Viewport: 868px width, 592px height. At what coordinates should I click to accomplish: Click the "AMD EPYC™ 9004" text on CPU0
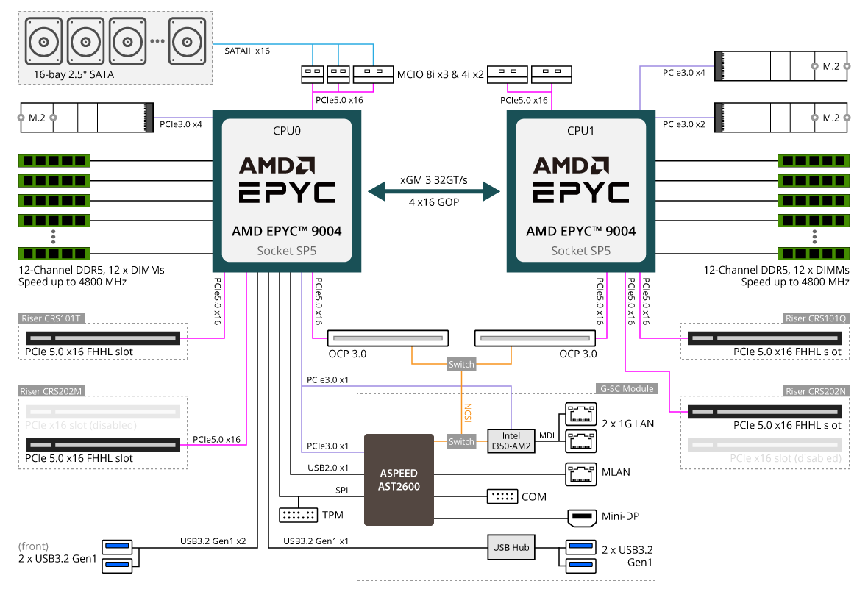point(287,231)
